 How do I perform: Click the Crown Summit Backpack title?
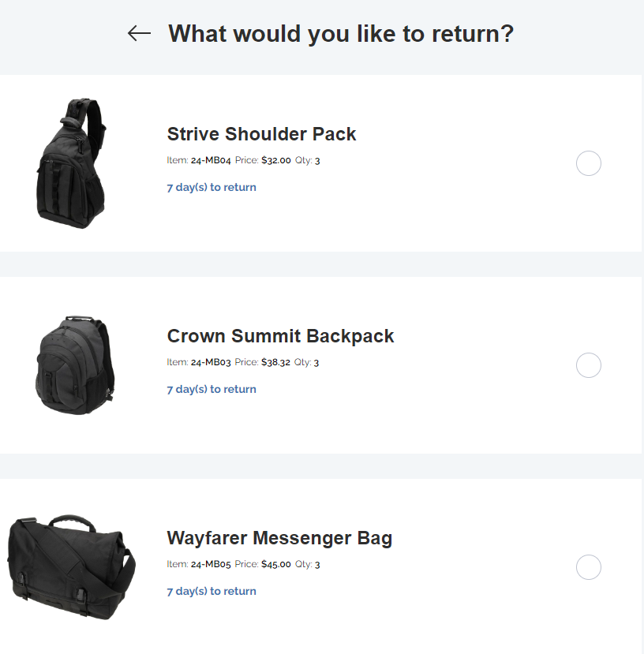(280, 336)
